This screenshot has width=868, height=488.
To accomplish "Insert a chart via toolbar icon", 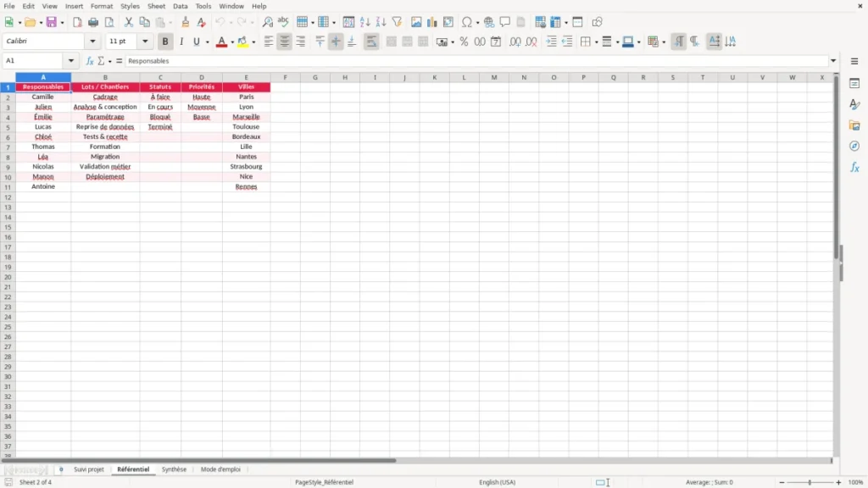I will tap(431, 22).
